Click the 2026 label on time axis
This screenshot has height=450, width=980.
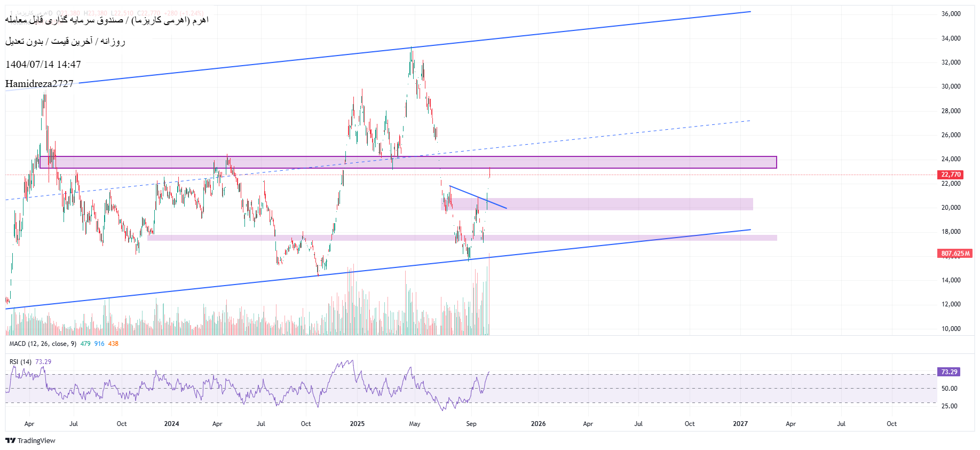pos(538,424)
